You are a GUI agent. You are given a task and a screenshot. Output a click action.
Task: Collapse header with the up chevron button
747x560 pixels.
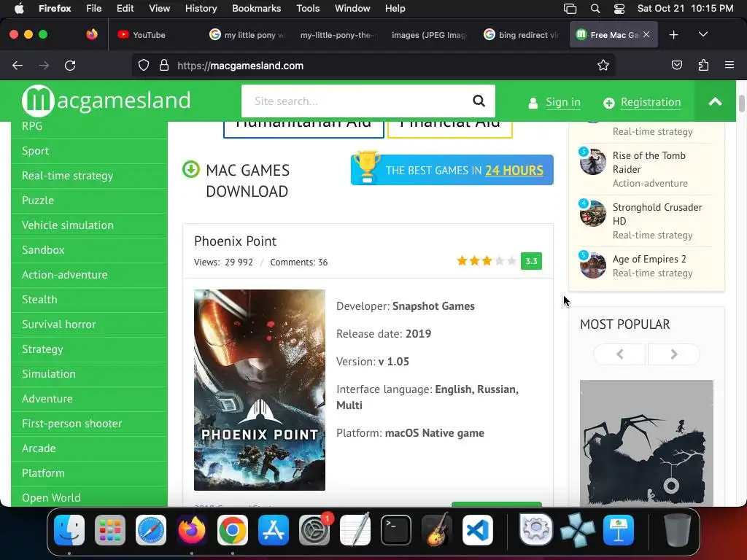(715, 101)
